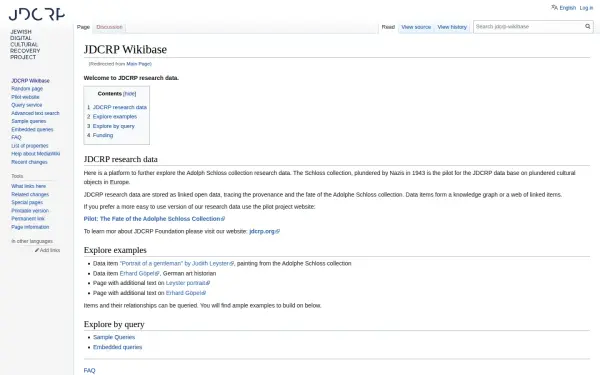
Task: Open the FAQ sidebar link
Action: click(16, 137)
